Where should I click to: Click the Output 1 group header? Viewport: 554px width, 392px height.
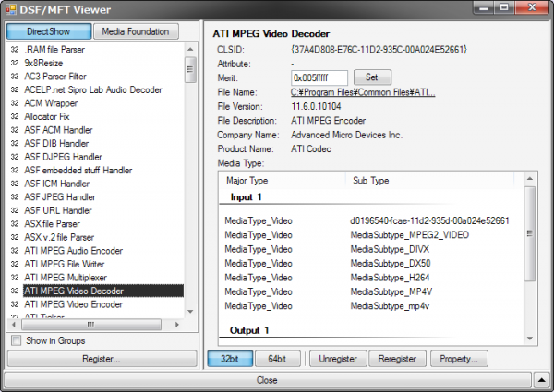point(249,330)
